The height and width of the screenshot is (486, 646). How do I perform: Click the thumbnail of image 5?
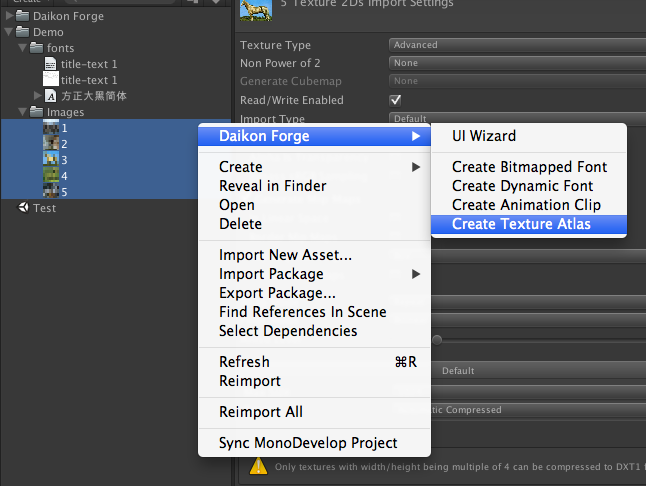pos(51,191)
